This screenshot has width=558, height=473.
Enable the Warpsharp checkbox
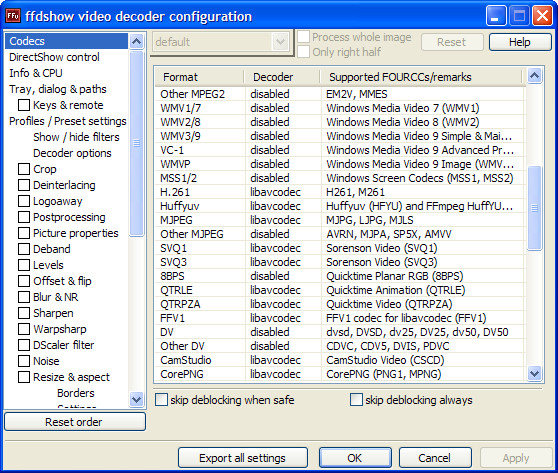point(24,329)
